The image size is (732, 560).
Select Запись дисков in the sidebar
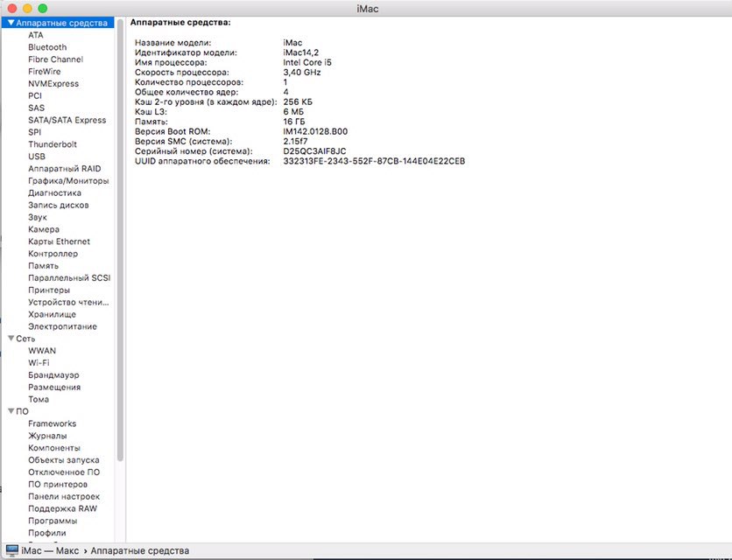(59, 205)
